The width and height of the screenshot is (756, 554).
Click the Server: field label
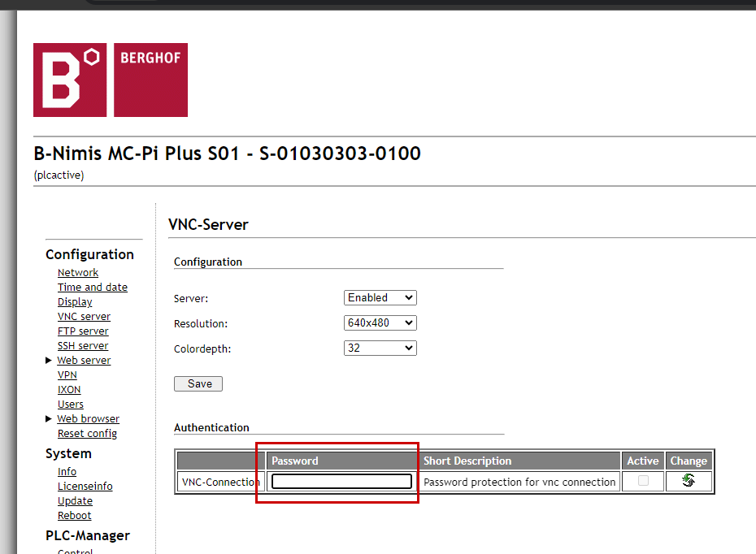pos(191,299)
